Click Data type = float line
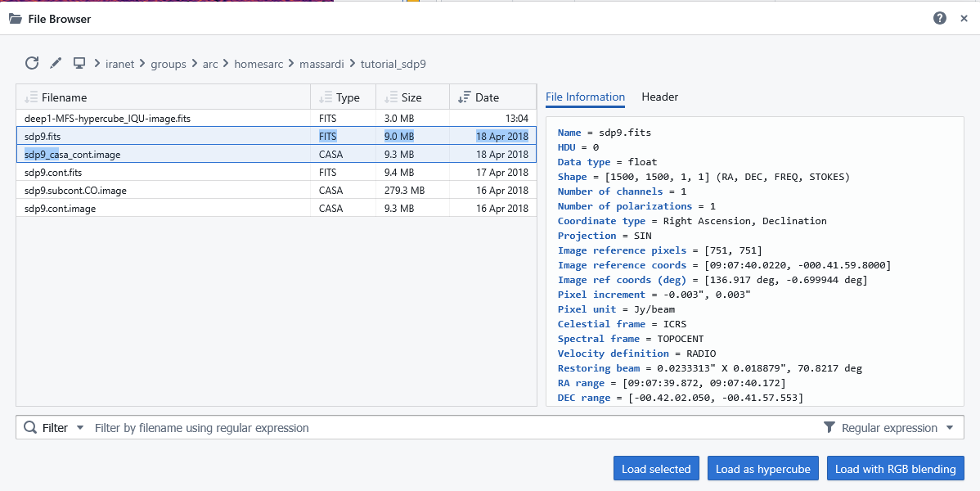Screen dimensions: 980x491 click(608, 162)
